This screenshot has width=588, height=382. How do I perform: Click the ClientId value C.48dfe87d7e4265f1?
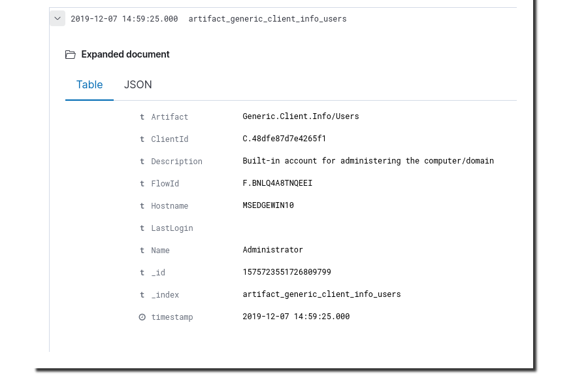pos(284,139)
